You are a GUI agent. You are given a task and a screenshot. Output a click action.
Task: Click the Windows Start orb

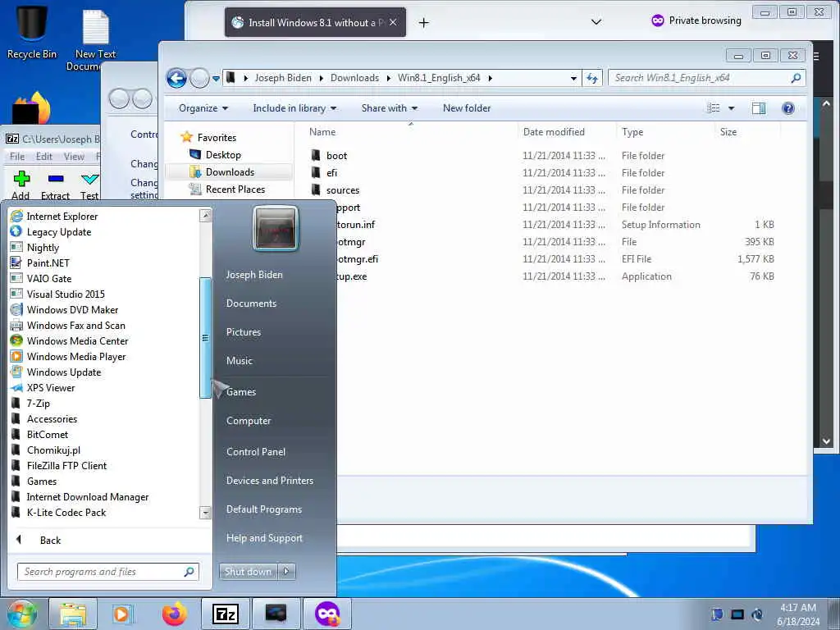pyautogui.click(x=21, y=614)
